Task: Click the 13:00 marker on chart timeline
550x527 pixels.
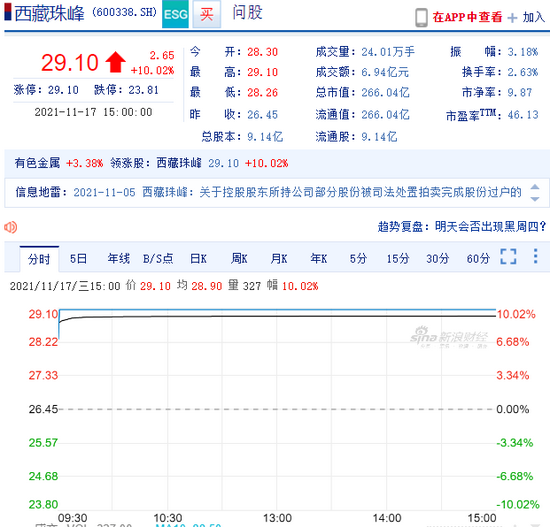Action: 277,518
